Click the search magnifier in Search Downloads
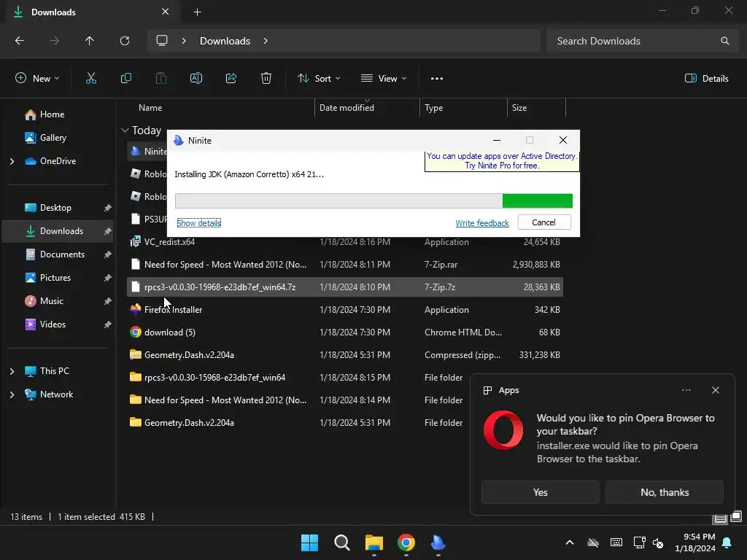The width and height of the screenshot is (747, 560). pyautogui.click(x=724, y=41)
